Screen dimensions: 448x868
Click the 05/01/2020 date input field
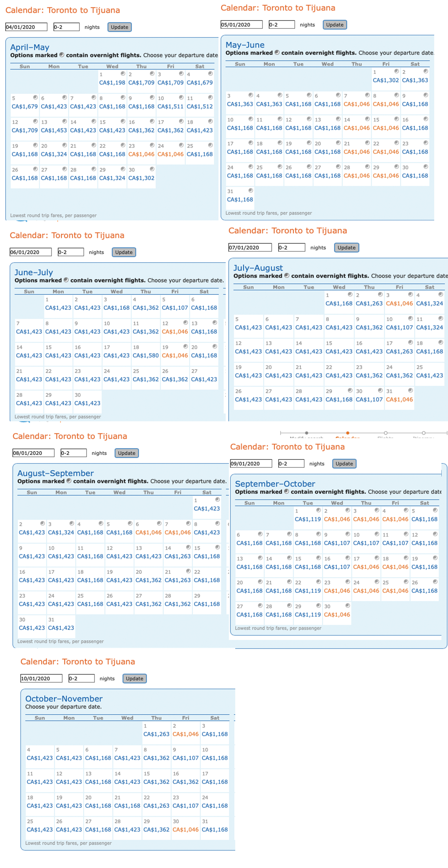241,25
